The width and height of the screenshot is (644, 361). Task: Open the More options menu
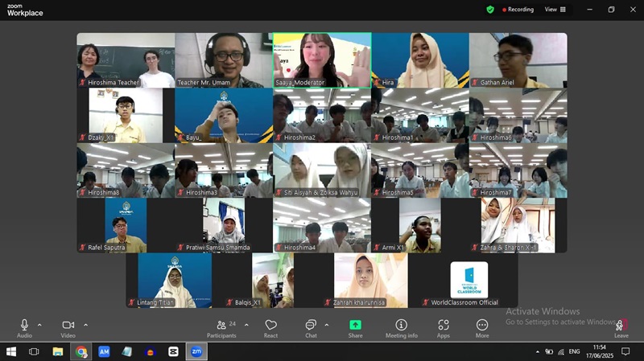point(482,329)
